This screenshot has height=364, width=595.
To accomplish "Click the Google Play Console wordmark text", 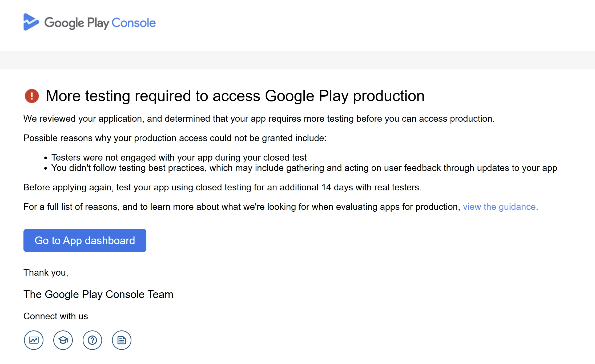I will pos(100,23).
